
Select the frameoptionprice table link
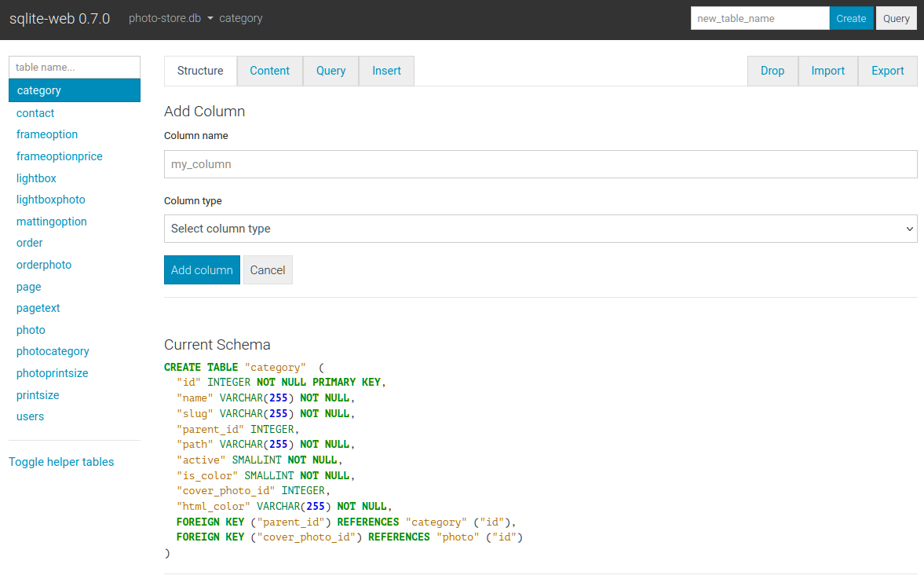(x=60, y=156)
